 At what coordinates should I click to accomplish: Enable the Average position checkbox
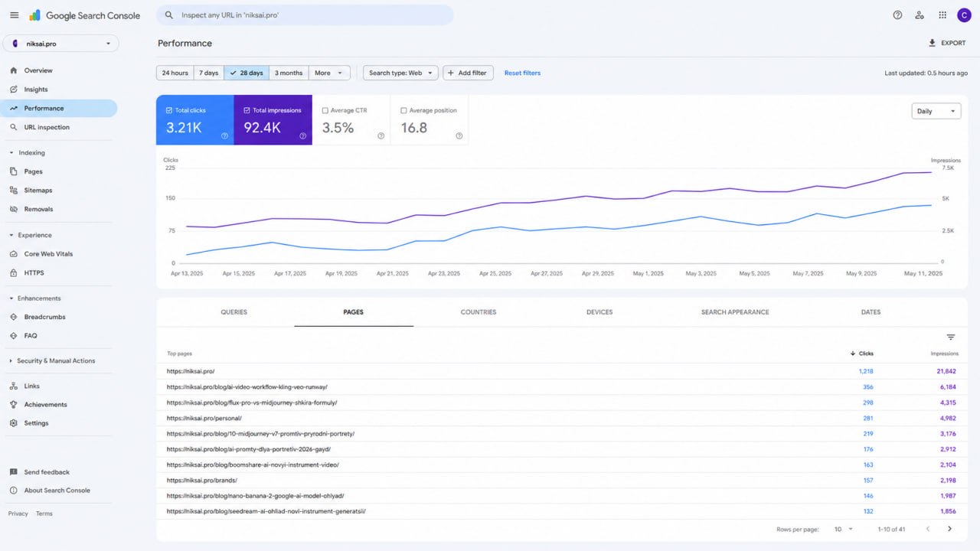click(x=403, y=110)
